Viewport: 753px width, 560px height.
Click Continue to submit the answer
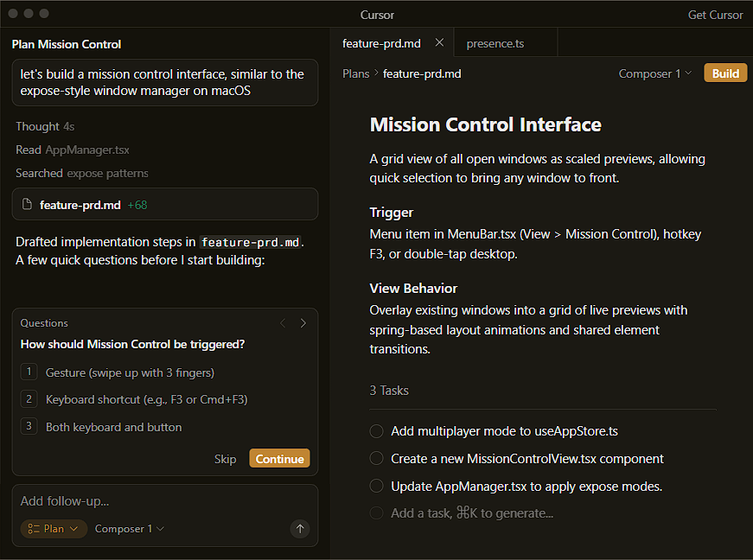click(279, 459)
